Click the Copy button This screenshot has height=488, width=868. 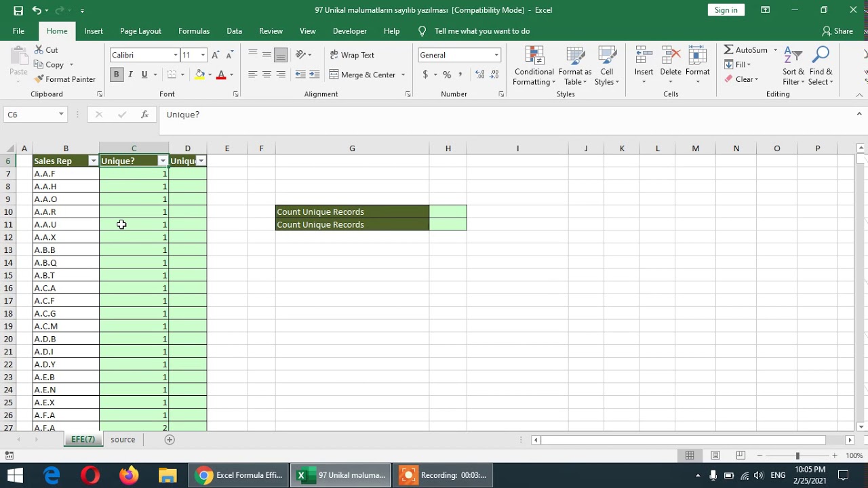click(x=49, y=64)
